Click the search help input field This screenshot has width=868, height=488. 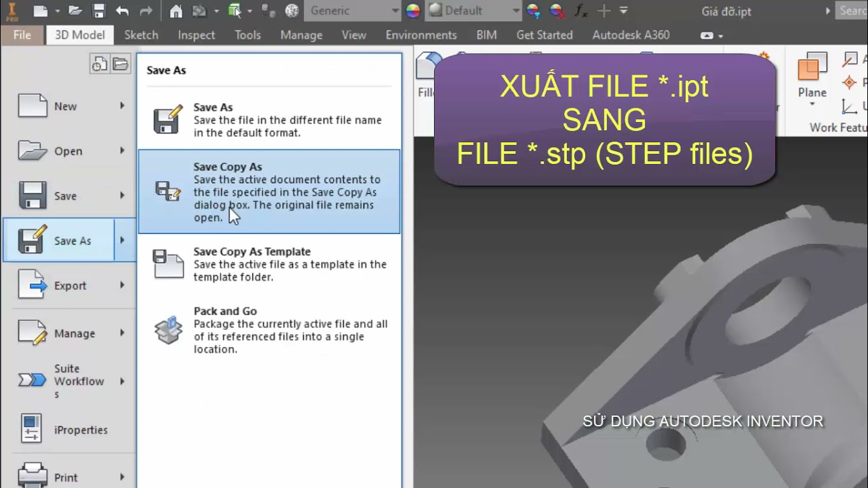tap(852, 11)
